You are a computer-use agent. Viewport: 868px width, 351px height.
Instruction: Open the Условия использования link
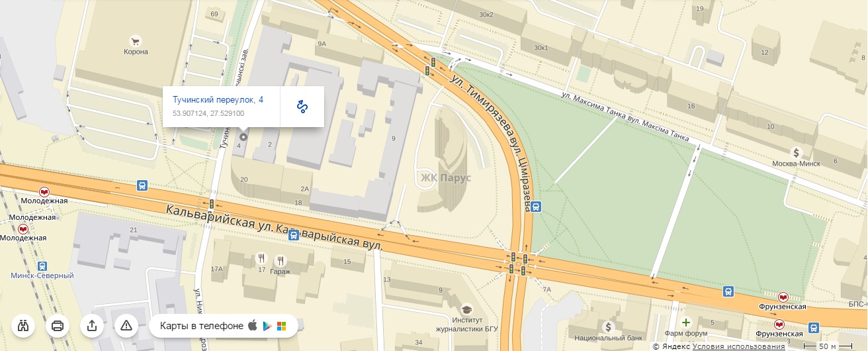tap(739, 346)
